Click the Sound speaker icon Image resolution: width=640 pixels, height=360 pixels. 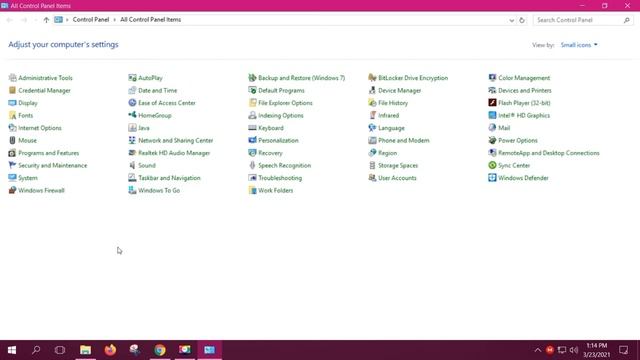pyautogui.click(x=132, y=165)
